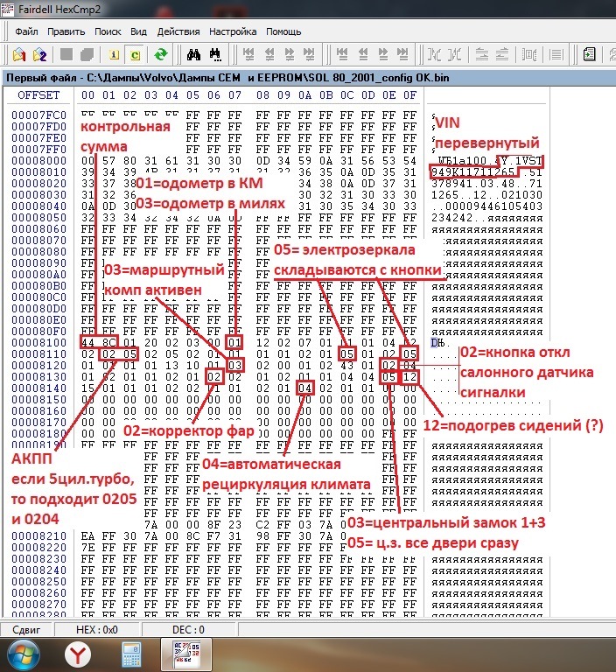Open the Действия menu
Image resolution: width=616 pixels, height=672 pixels.
[178, 31]
